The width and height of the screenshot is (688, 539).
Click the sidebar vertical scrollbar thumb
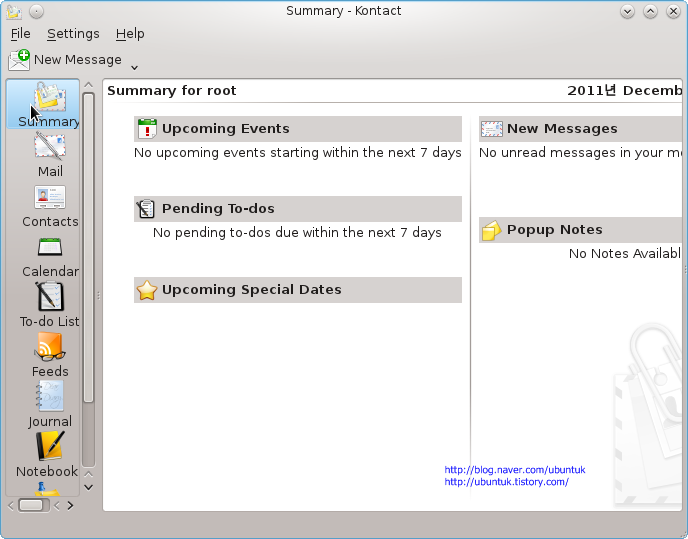click(x=88, y=248)
